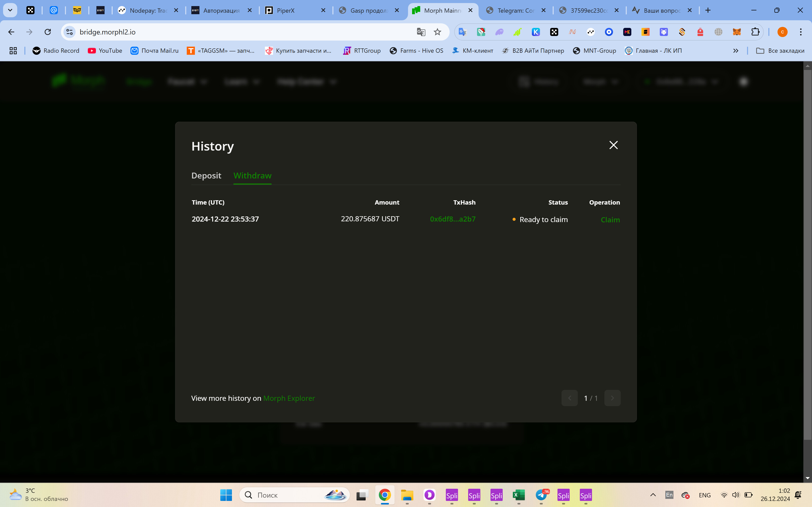Close the History dialog with the X
This screenshot has height=507, width=812.
point(613,145)
